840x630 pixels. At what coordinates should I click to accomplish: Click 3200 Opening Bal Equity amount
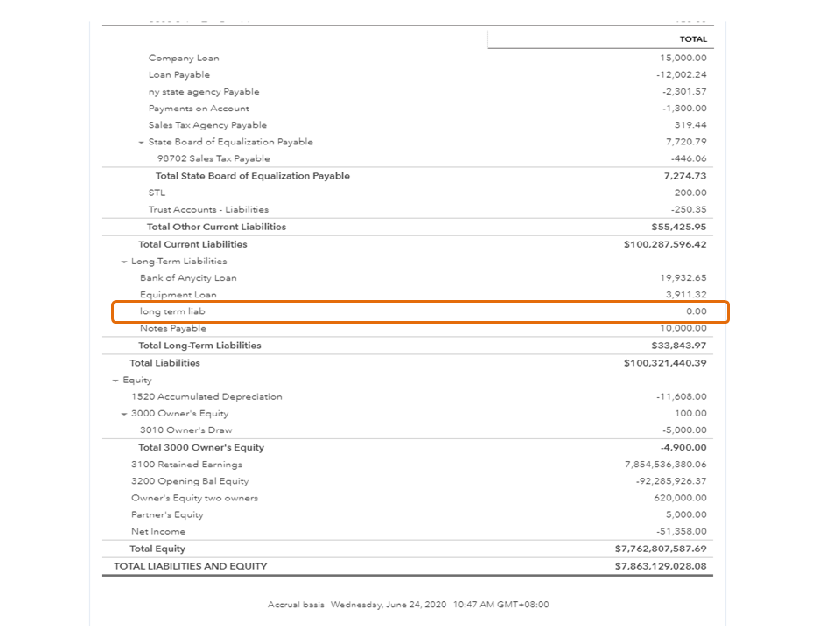click(x=671, y=481)
